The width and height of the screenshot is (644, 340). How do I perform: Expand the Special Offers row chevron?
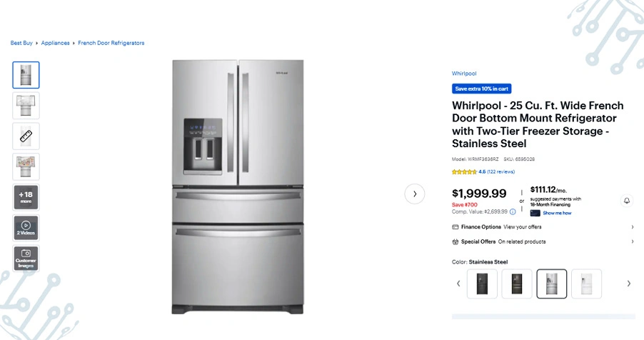tap(633, 241)
